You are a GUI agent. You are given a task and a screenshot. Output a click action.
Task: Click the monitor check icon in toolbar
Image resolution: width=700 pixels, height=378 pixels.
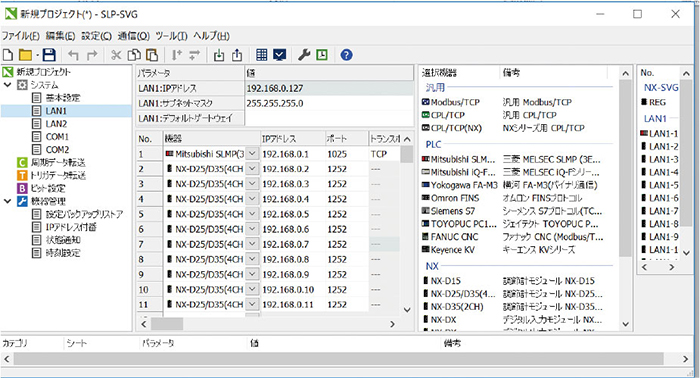coord(279,55)
